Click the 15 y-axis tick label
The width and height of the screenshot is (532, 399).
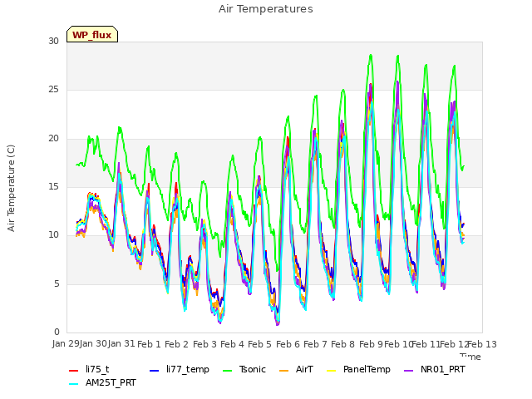click(x=53, y=186)
